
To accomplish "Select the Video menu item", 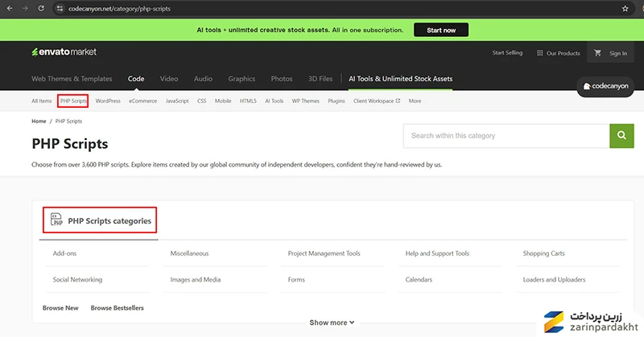I will 169,79.
